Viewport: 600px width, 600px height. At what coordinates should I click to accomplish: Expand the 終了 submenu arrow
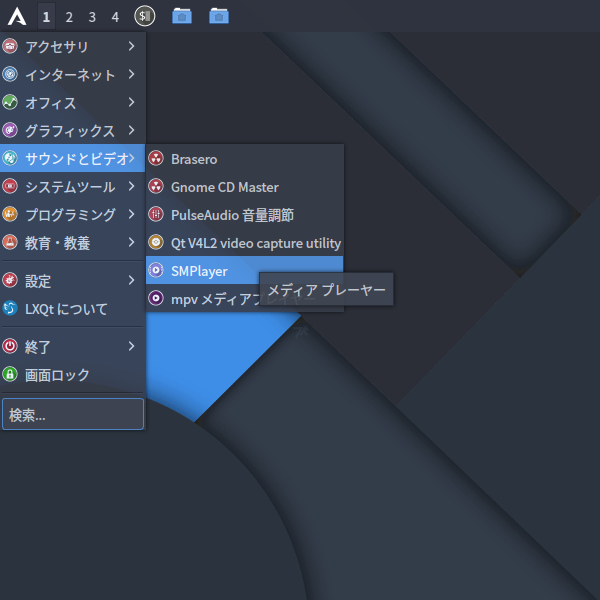point(131,346)
